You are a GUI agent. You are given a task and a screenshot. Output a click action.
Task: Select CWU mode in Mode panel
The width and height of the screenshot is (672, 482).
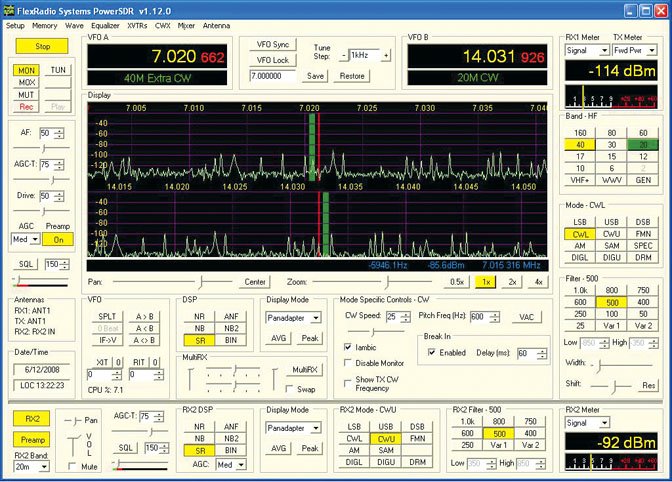(x=612, y=234)
